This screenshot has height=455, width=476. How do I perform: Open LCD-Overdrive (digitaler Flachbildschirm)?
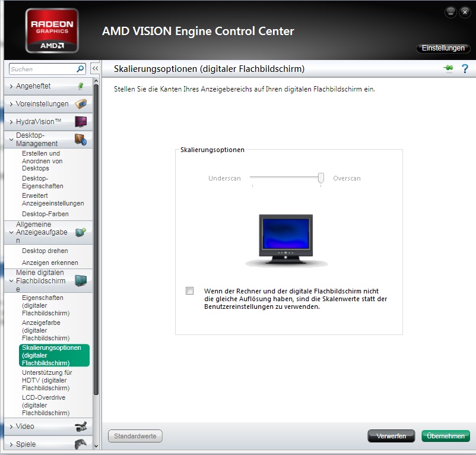click(x=46, y=405)
